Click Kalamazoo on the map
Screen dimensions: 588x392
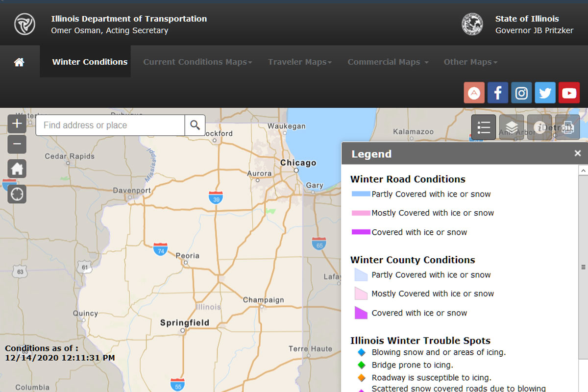point(413,132)
